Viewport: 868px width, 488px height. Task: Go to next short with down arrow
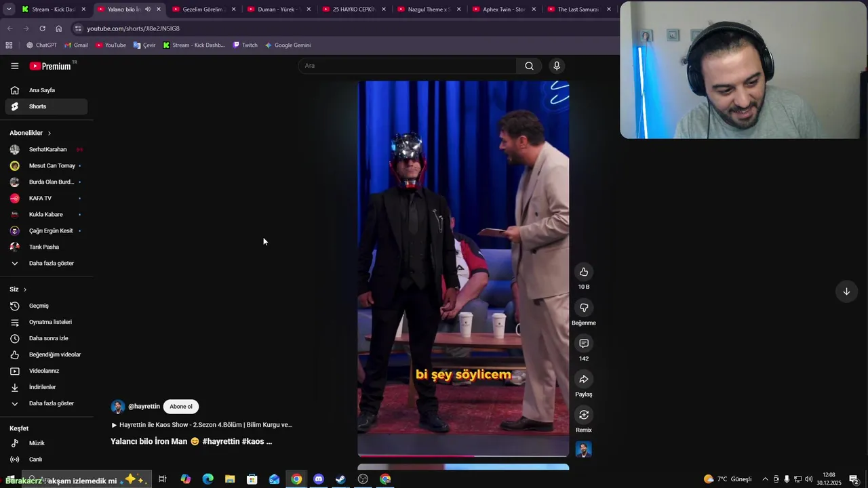(x=846, y=291)
